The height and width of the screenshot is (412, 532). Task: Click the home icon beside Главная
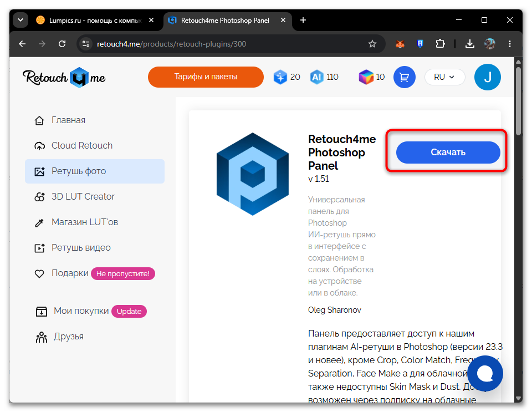coord(39,120)
